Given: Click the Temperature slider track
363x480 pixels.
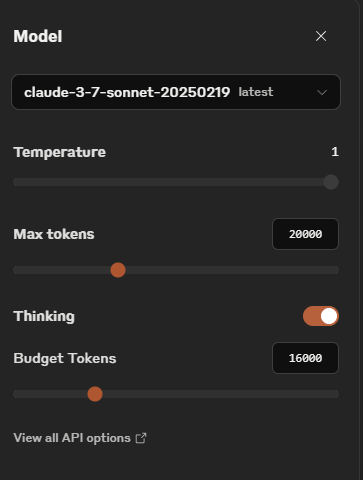Looking at the screenshot, I should (168, 182).
